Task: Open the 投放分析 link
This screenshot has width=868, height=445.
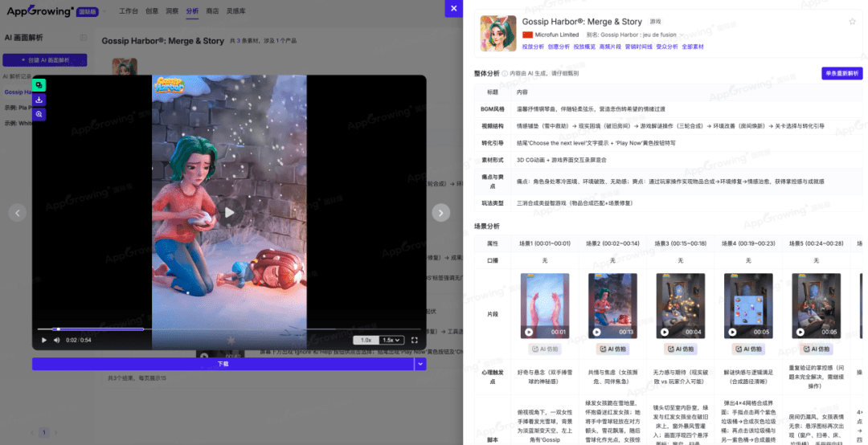Action: [533, 47]
